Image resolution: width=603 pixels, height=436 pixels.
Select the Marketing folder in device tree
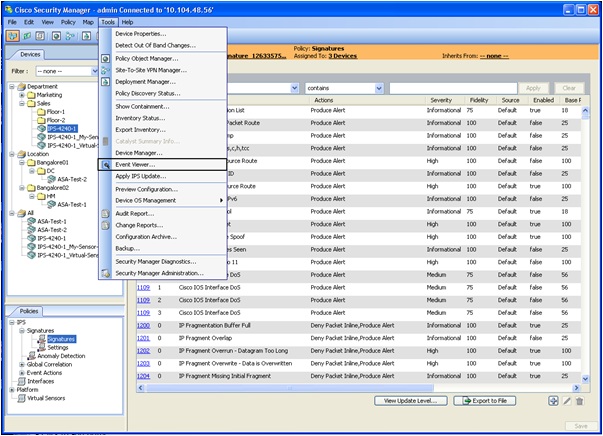[x=49, y=95]
